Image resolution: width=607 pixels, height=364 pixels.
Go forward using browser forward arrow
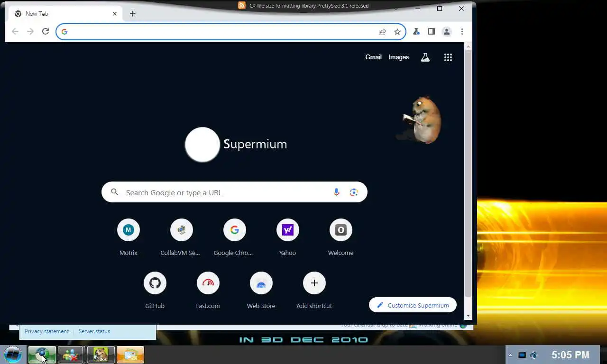tap(30, 32)
